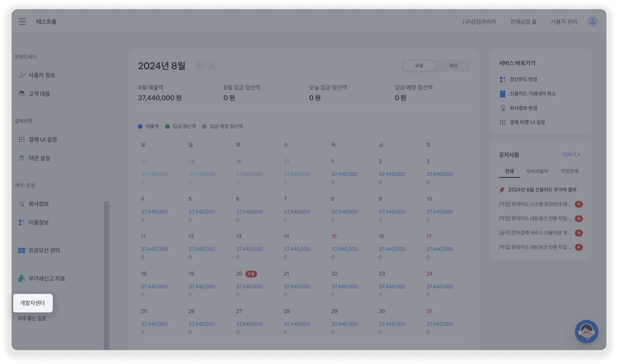Switch to the 작업장애 notice tab

tap(569, 171)
